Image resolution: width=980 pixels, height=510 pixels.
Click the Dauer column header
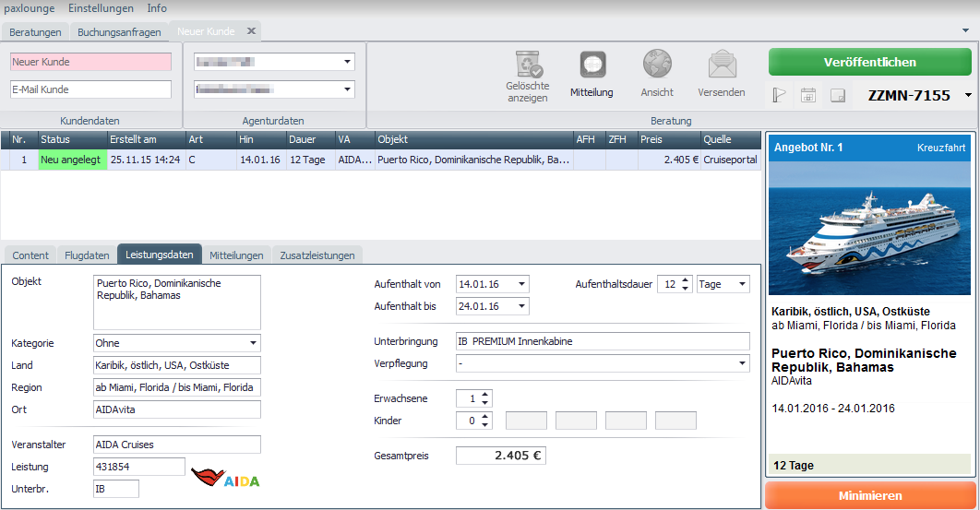pyautogui.click(x=311, y=139)
